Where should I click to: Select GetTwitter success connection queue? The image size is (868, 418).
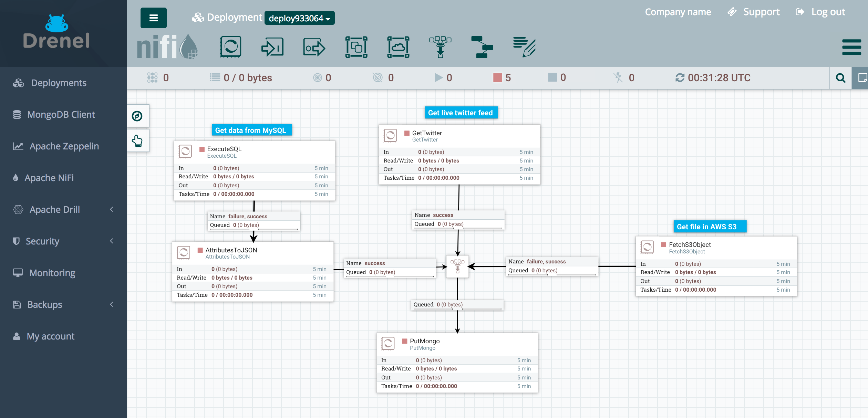coord(458,220)
